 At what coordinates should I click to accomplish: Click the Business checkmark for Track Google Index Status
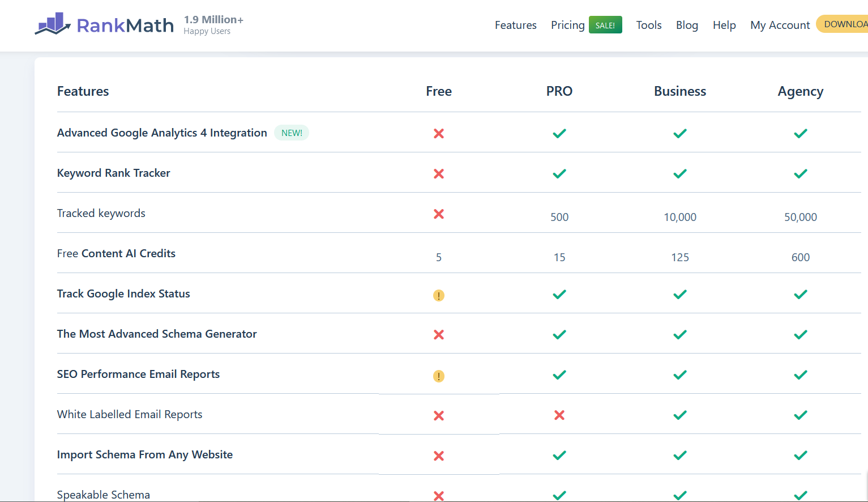[x=680, y=294]
